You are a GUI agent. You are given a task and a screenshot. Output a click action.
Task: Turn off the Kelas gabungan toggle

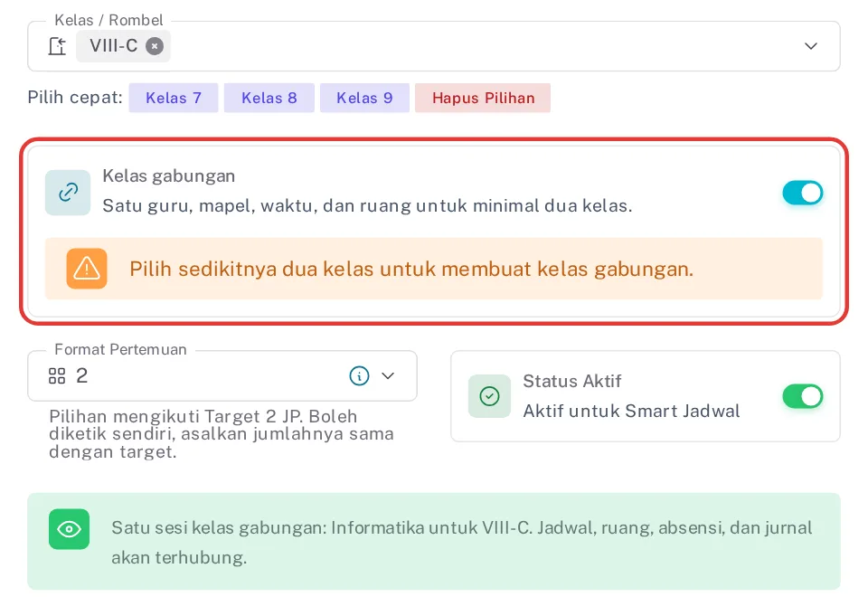(802, 193)
